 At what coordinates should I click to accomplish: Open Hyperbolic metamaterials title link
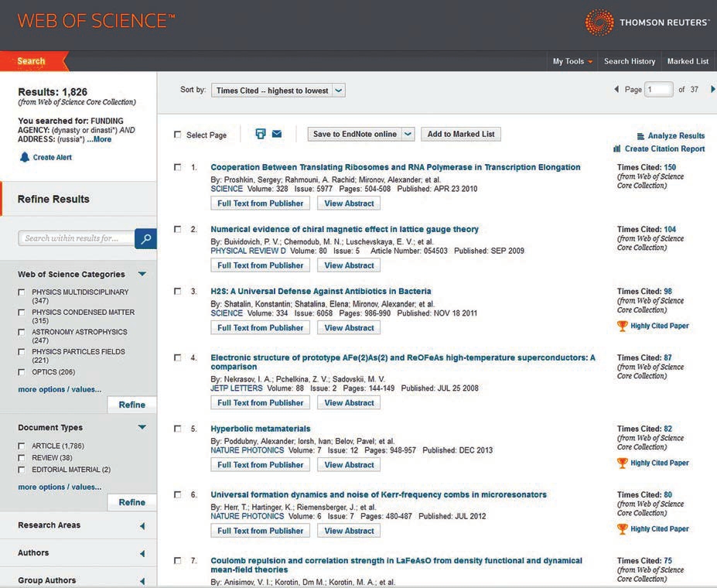tap(261, 429)
